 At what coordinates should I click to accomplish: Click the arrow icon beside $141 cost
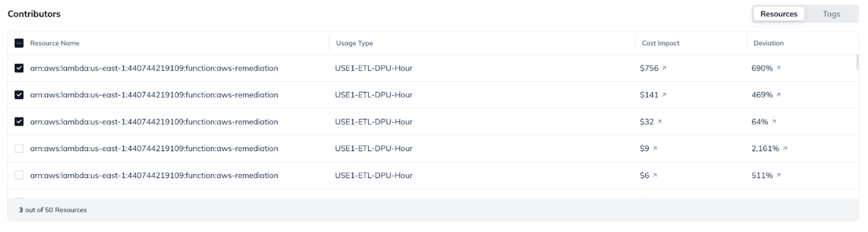(x=664, y=95)
